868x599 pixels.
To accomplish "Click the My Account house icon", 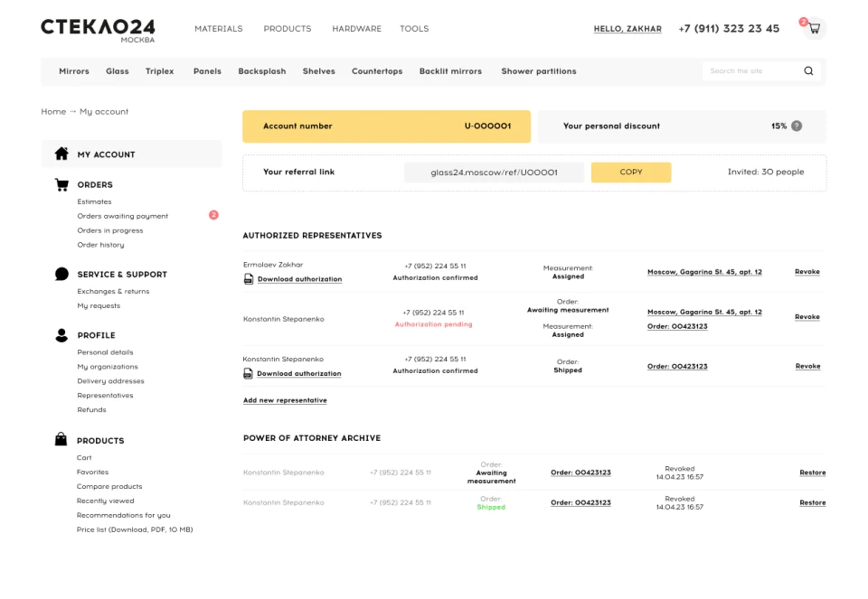I will coord(61,154).
